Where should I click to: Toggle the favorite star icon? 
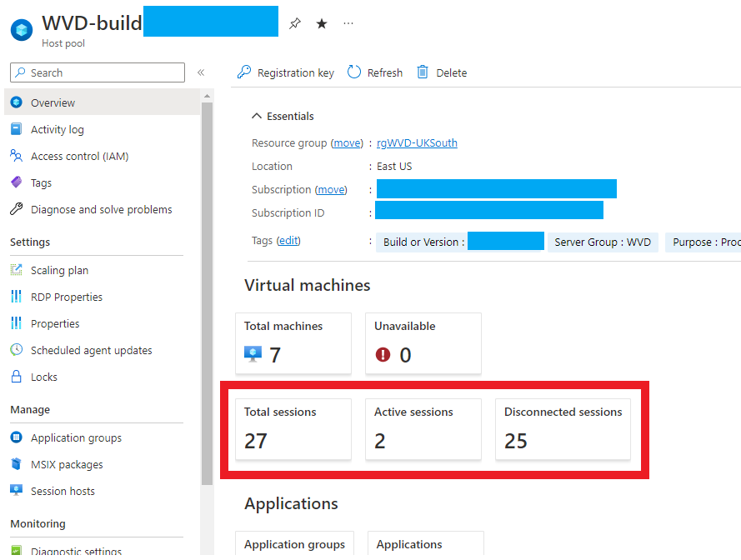(x=322, y=23)
